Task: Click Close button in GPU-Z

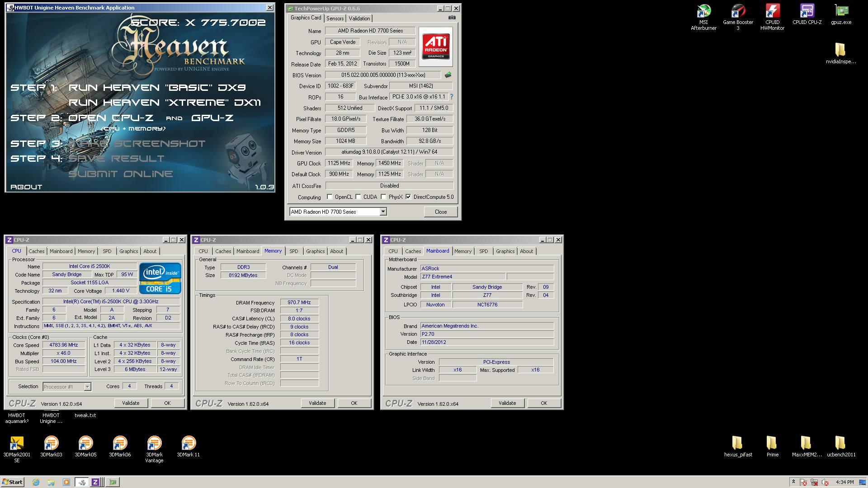Action: 441,211
